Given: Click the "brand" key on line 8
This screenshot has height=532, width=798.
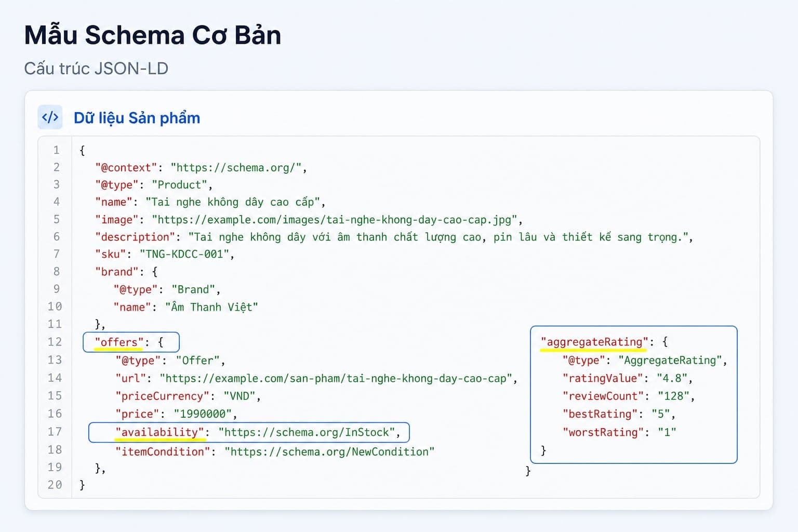Looking at the screenshot, I should pos(117,272).
